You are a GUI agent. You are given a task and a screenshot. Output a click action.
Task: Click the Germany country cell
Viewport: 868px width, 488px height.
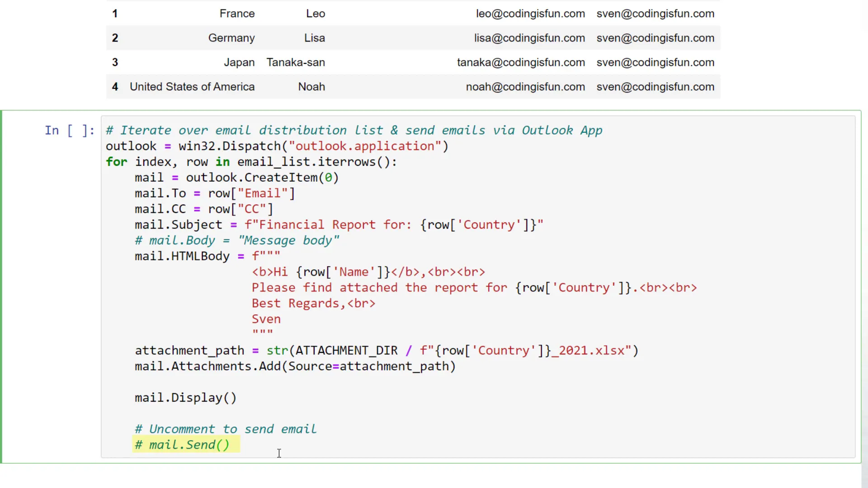tap(231, 38)
